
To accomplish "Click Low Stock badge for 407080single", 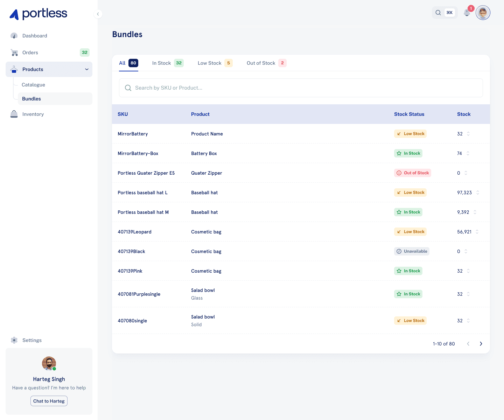I will coord(410,321).
